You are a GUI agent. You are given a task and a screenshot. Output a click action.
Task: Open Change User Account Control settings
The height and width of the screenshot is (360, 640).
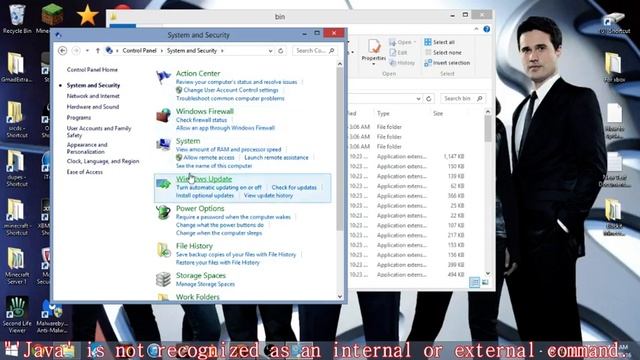(231, 90)
